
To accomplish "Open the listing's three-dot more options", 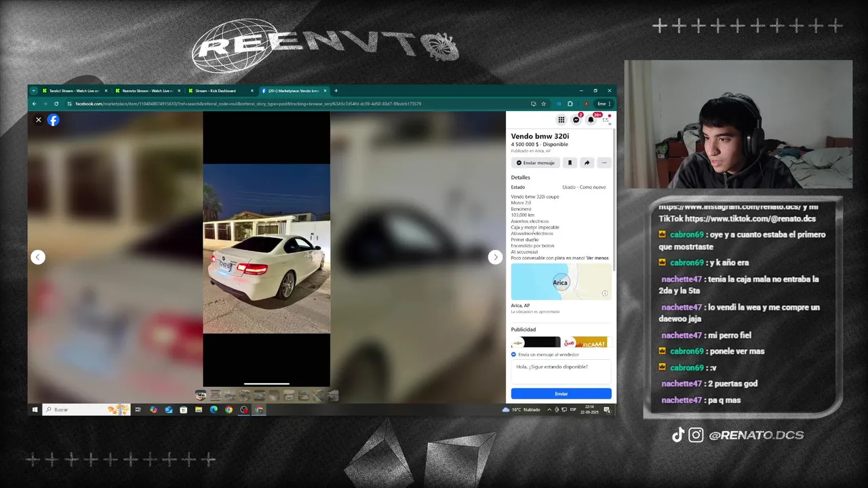I will pos(604,163).
